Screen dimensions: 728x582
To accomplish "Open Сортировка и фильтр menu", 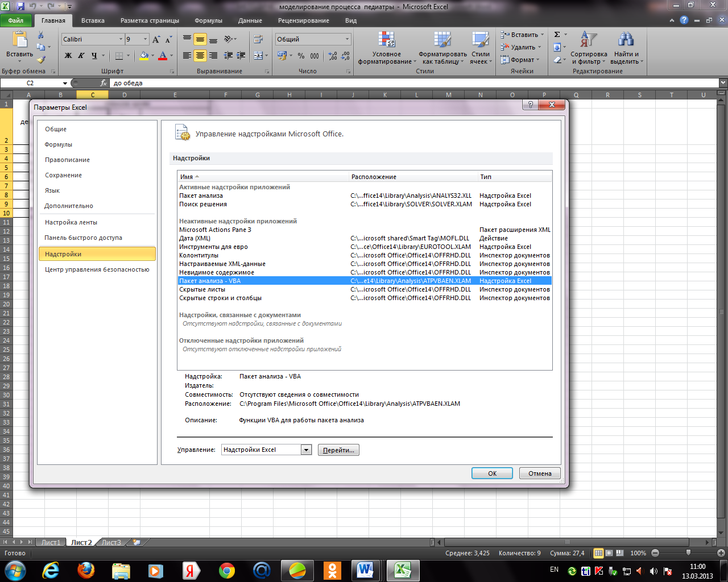I will tap(589, 48).
